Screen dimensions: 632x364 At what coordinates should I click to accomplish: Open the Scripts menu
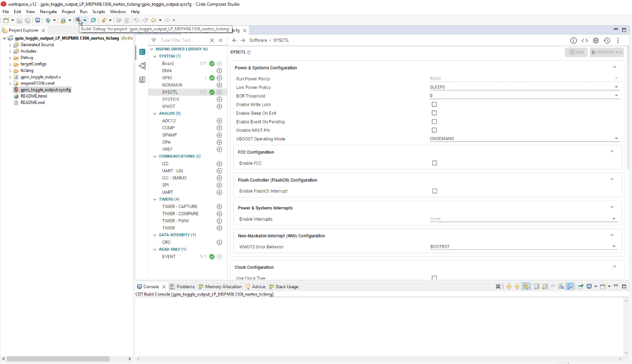(99, 12)
